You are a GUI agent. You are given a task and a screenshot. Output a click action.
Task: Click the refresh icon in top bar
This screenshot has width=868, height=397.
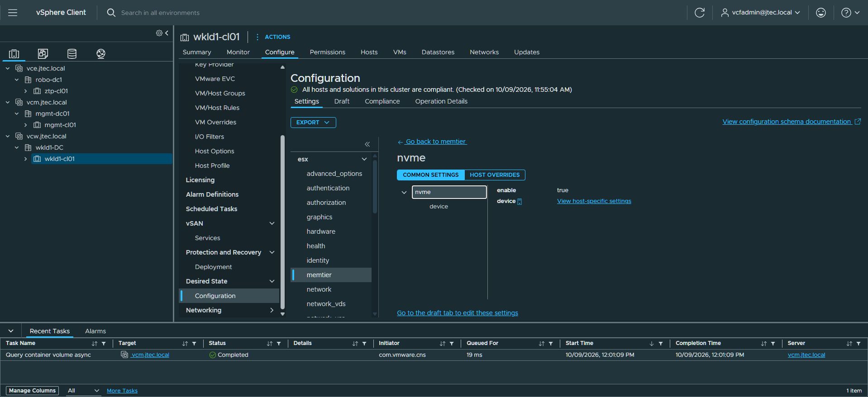click(x=700, y=13)
